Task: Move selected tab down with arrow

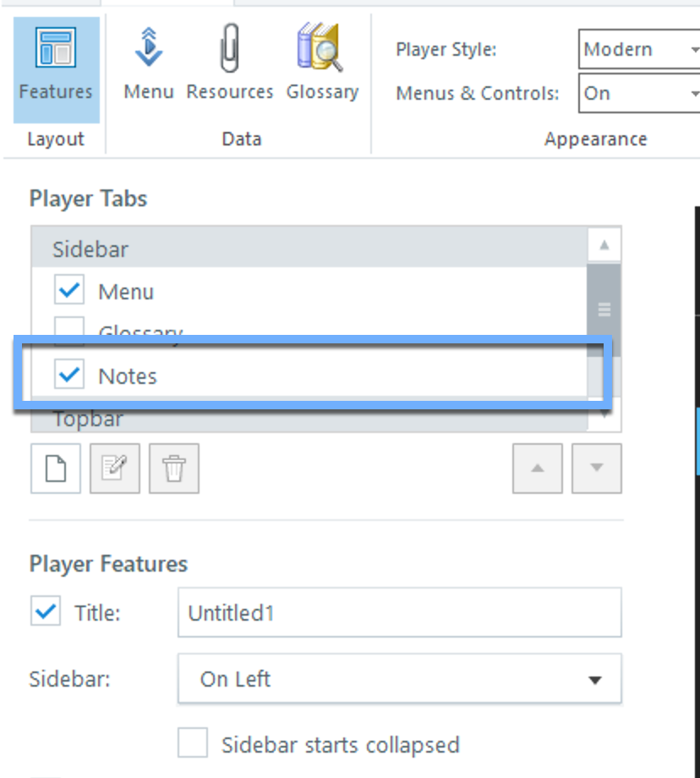Action: tap(596, 468)
